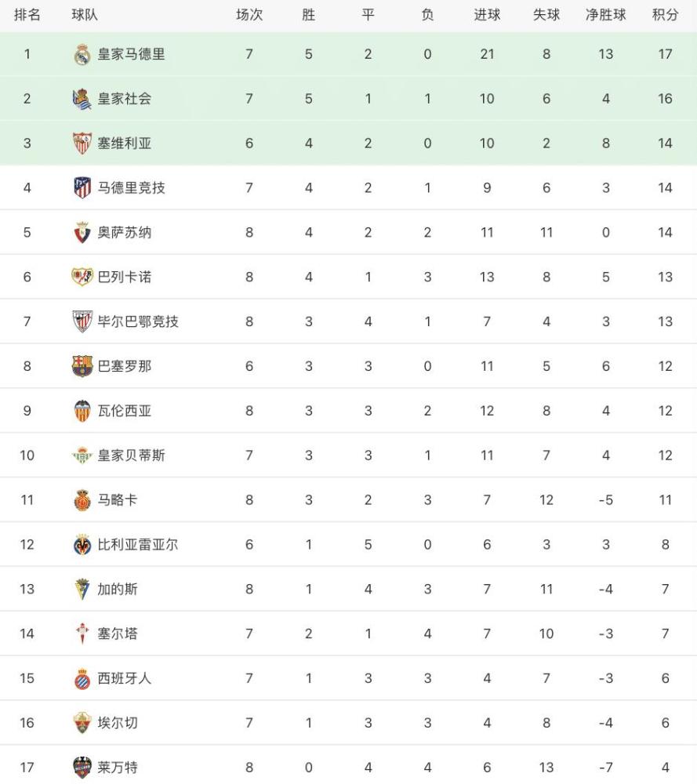The width and height of the screenshot is (697, 784).
Task: Click the Real Sociedad (皇家社会) crest icon
Action: [82, 99]
